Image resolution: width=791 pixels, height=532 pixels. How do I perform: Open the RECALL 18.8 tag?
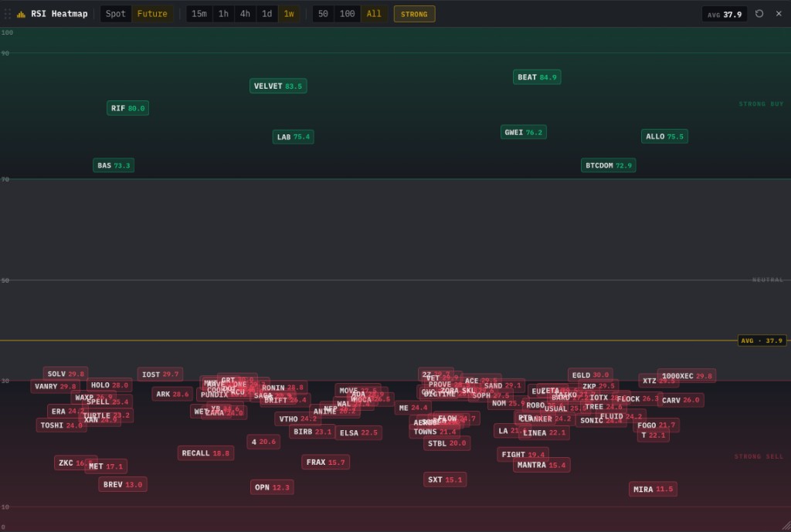point(205,452)
